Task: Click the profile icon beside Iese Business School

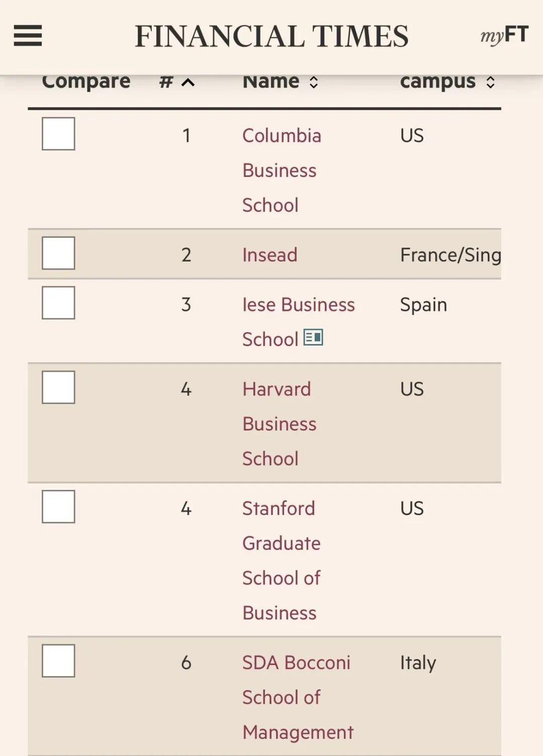Action: coord(313,338)
